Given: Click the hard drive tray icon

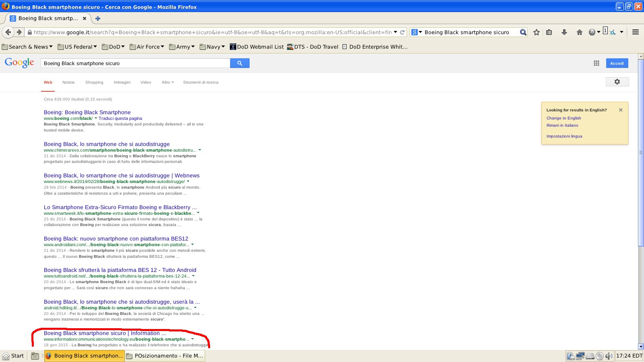Looking at the screenshot, I should click(590, 356).
